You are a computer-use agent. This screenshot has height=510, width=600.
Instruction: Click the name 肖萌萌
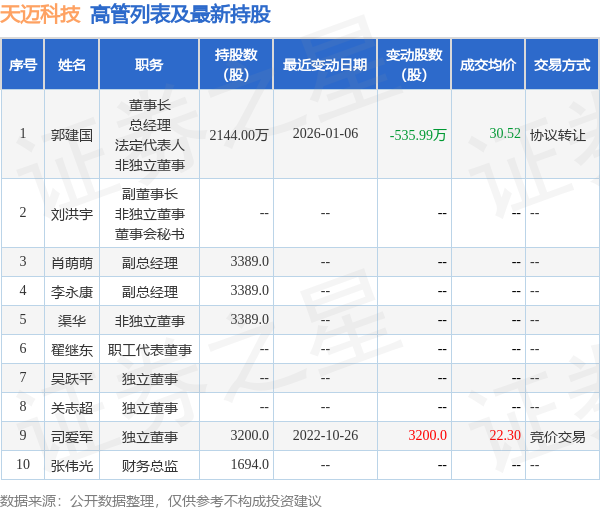pyautogui.click(x=72, y=263)
